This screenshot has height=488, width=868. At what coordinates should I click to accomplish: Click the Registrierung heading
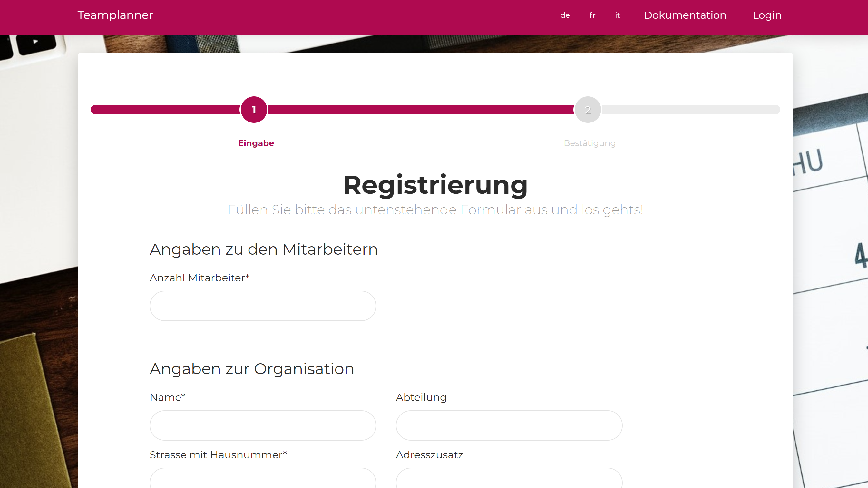(435, 185)
